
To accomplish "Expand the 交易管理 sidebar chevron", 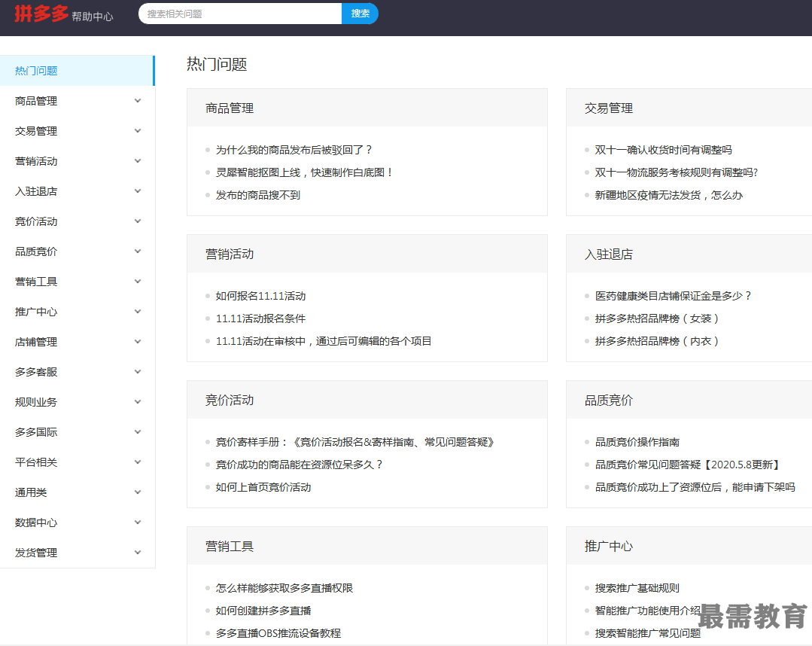I will [138, 130].
